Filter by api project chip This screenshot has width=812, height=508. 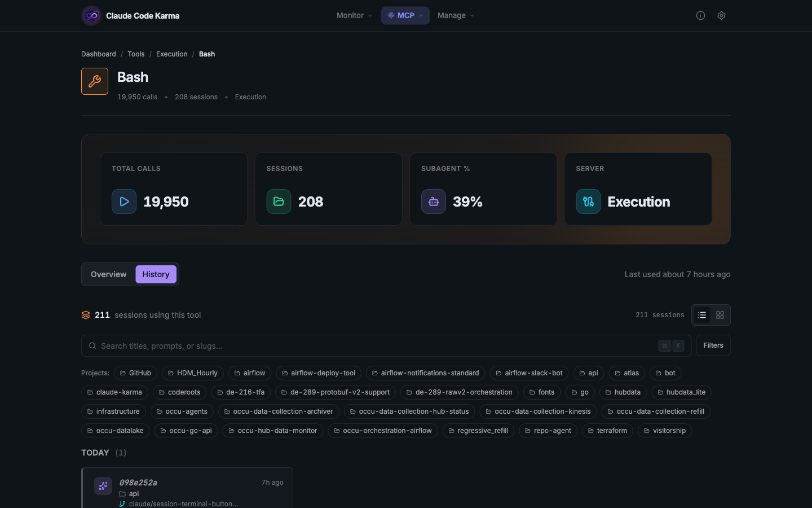click(589, 373)
